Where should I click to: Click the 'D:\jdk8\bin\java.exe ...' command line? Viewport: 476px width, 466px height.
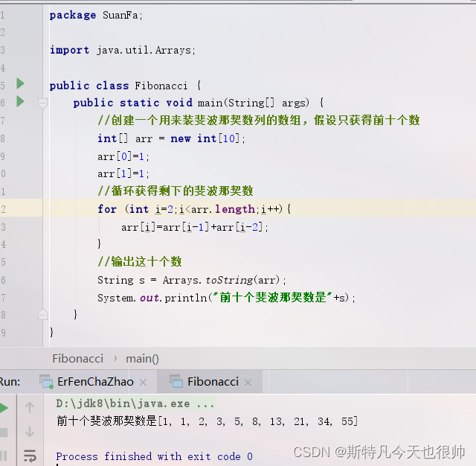135,403
